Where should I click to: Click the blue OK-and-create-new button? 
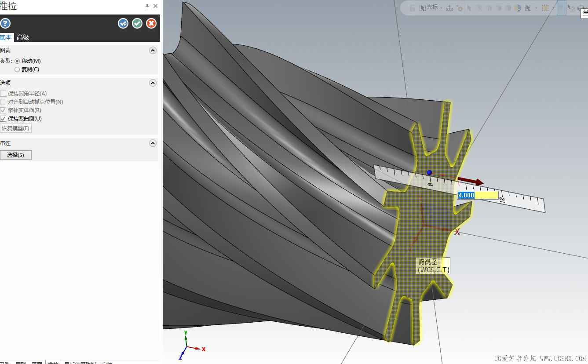pyautogui.click(x=123, y=23)
